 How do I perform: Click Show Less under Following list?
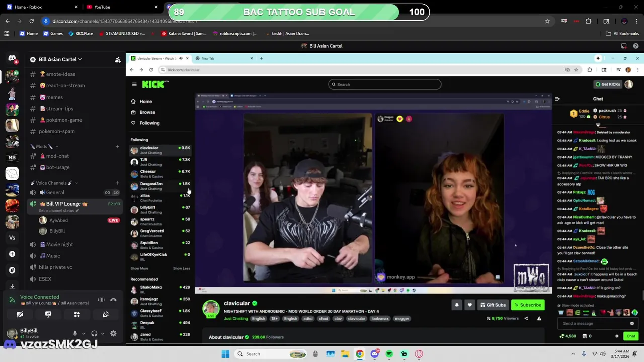pyautogui.click(x=182, y=268)
